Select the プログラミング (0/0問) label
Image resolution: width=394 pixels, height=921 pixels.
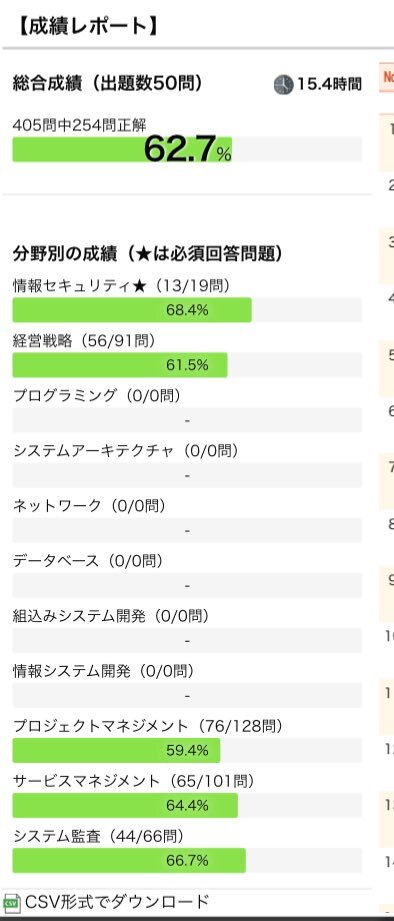pos(96,395)
